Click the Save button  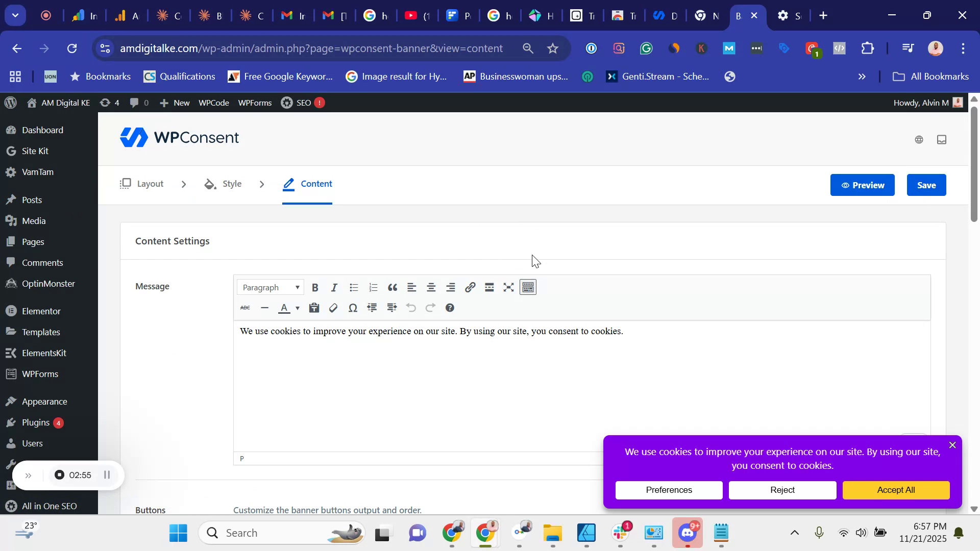tap(926, 185)
